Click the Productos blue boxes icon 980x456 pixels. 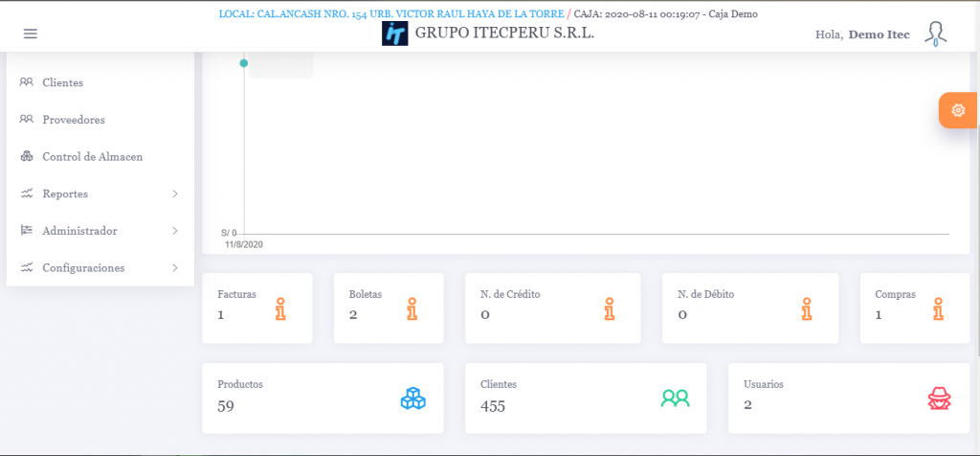(x=412, y=399)
